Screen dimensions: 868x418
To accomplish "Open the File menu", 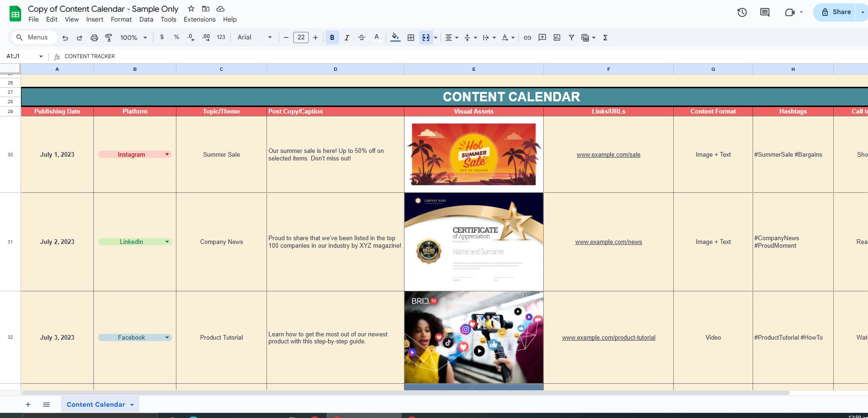I will tap(33, 19).
